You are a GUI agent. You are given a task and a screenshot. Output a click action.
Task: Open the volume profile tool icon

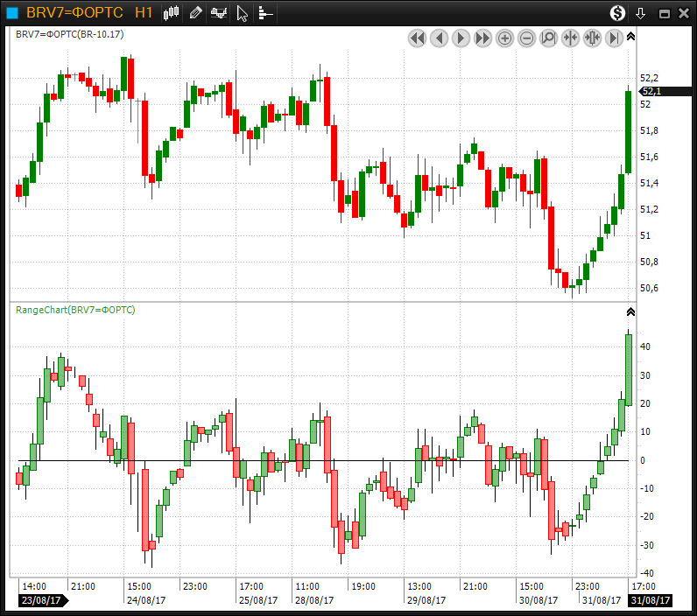coord(265,12)
